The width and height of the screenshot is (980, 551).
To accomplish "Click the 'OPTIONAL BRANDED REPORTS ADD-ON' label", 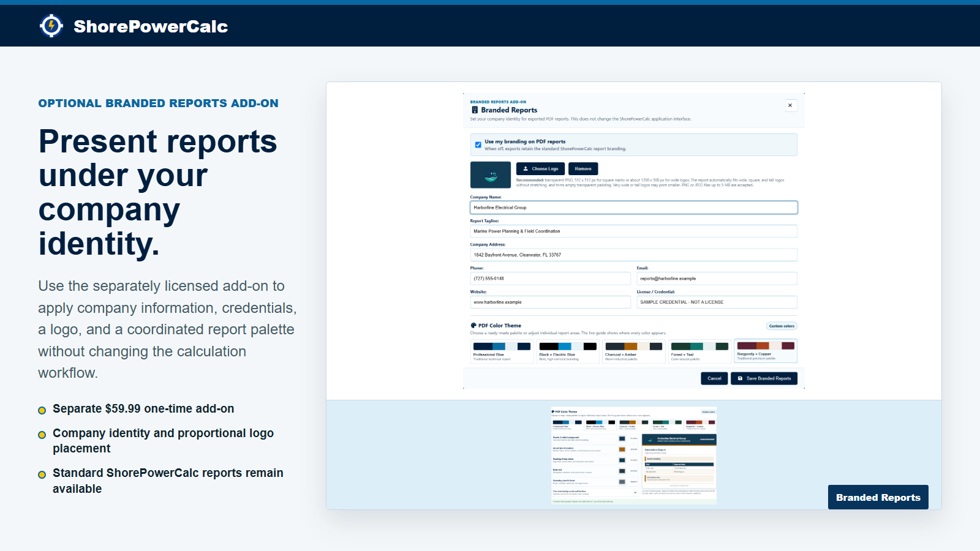I will pyautogui.click(x=158, y=103).
